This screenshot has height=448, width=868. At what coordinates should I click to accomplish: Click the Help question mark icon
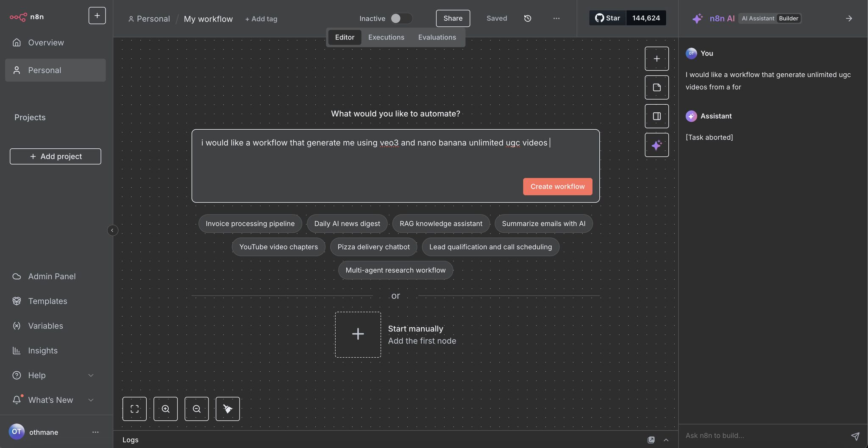click(17, 376)
